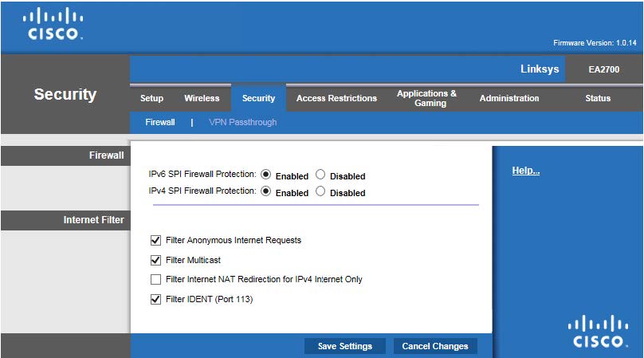Click the Linksys brand label

tap(540, 69)
